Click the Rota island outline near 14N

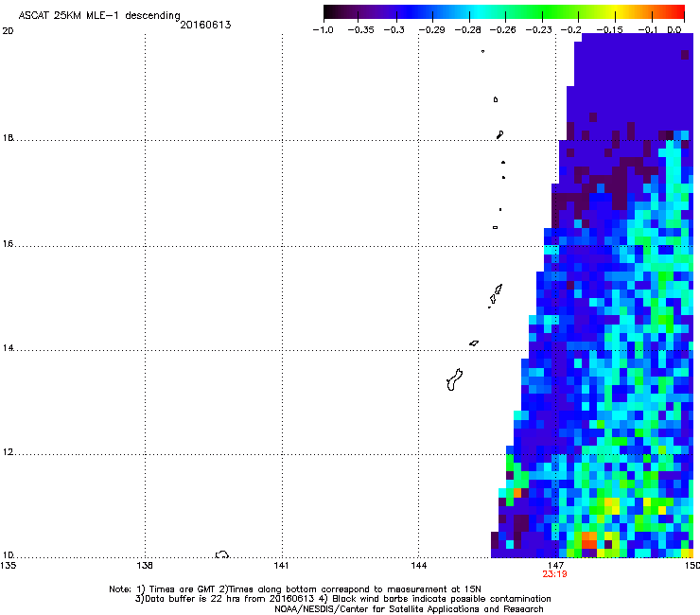[474, 343]
